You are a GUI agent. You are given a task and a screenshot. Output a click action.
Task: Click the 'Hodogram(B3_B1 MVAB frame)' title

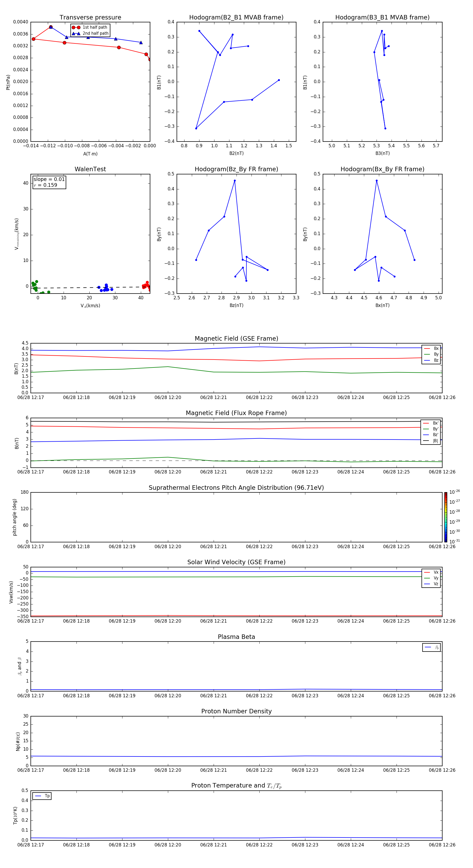(x=382, y=18)
